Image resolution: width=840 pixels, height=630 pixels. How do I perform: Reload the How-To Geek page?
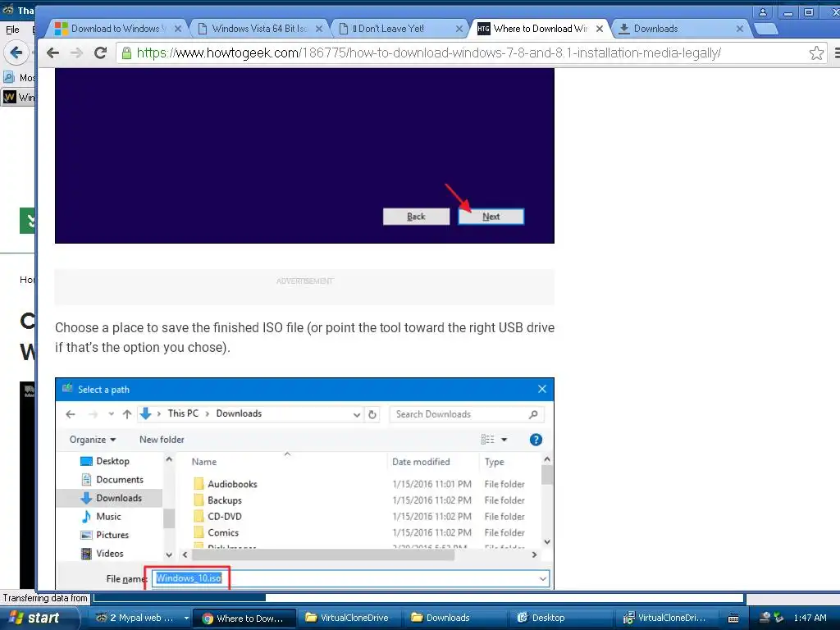click(x=100, y=52)
